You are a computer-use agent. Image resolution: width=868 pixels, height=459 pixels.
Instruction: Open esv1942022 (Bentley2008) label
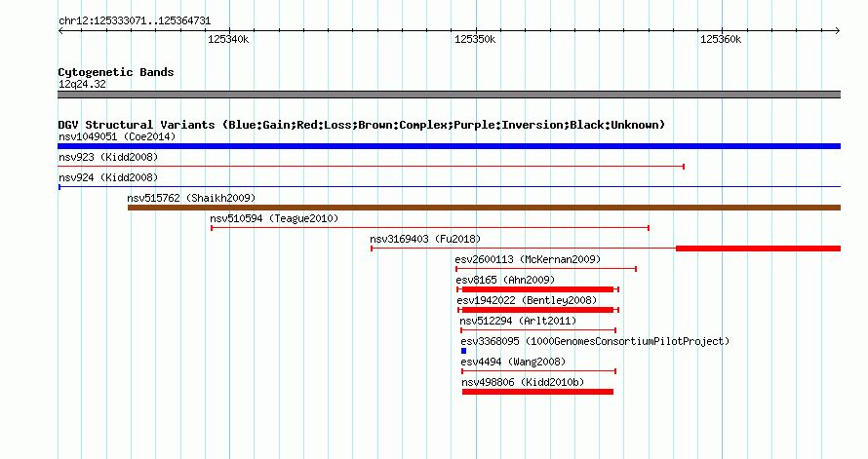[x=527, y=300]
